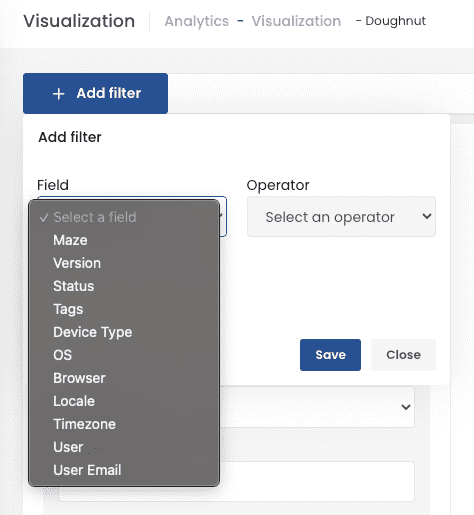Save the new filter
This screenshot has height=515, width=474.
[x=330, y=355]
